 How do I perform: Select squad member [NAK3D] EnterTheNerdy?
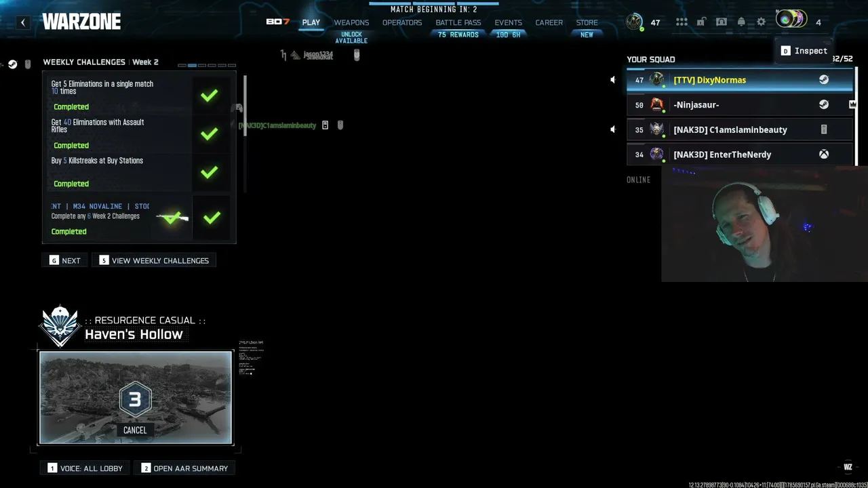[x=740, y=155]
